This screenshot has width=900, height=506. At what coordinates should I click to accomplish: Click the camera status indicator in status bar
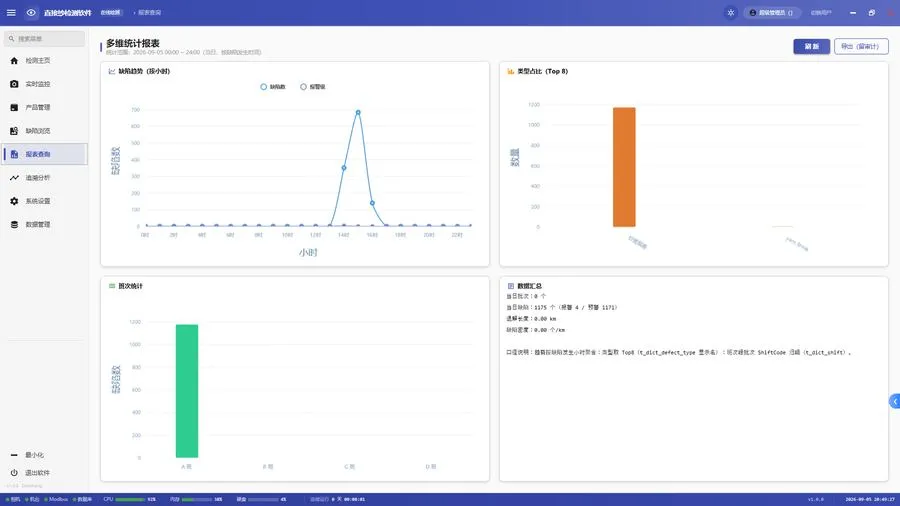point(13,500)
